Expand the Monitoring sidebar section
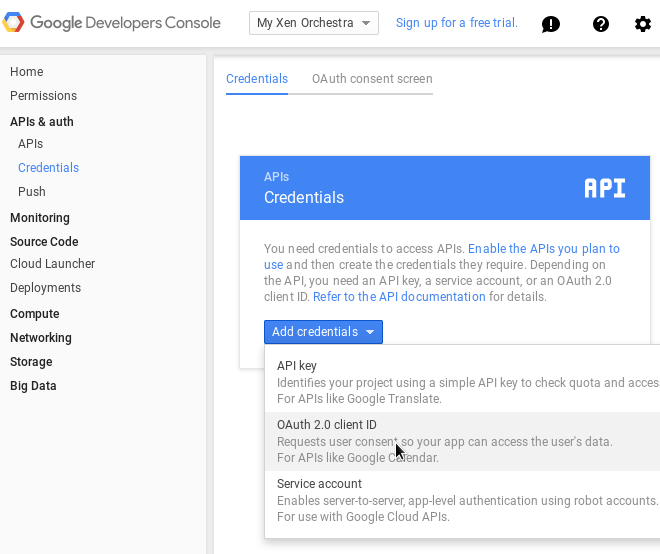This screenshot has width=660, height=554. (x=40, y=218)
